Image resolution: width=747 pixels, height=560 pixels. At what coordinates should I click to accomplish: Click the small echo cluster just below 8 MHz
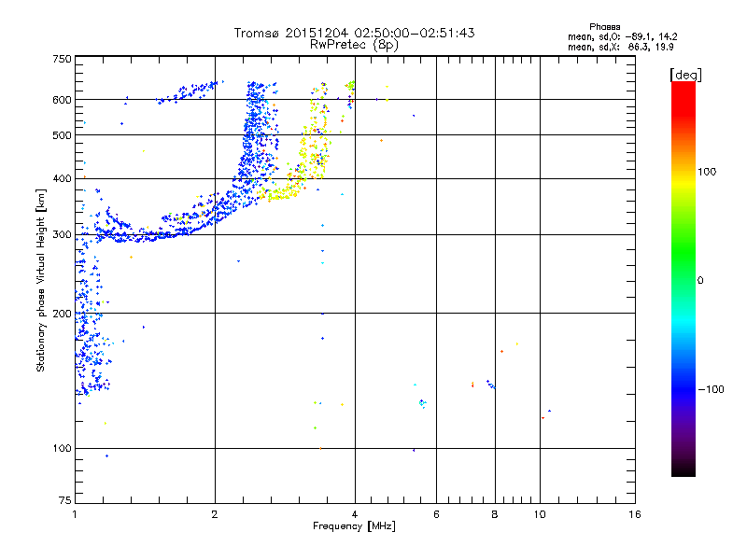coord(491,385)
